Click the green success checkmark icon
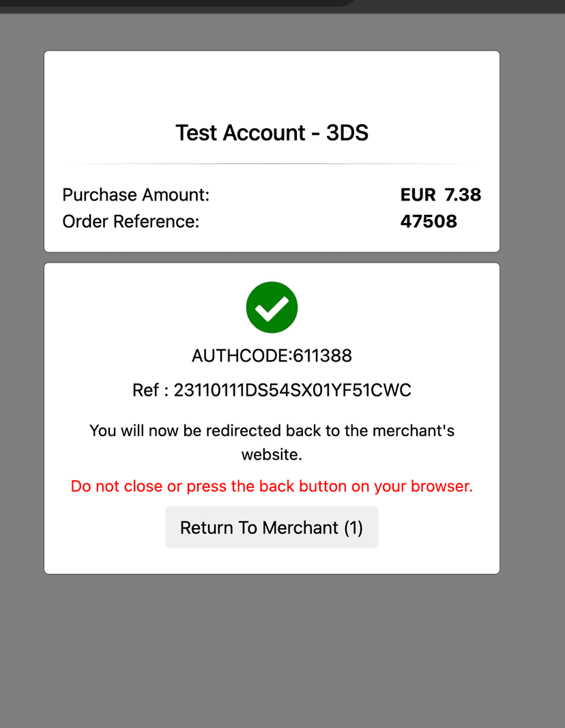565x728 pixels. (x=272, y=307)
